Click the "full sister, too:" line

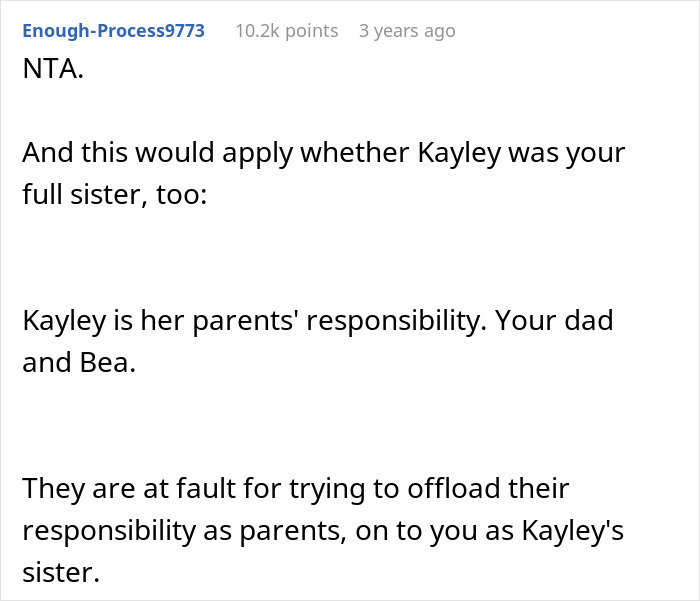click(114, 194)
